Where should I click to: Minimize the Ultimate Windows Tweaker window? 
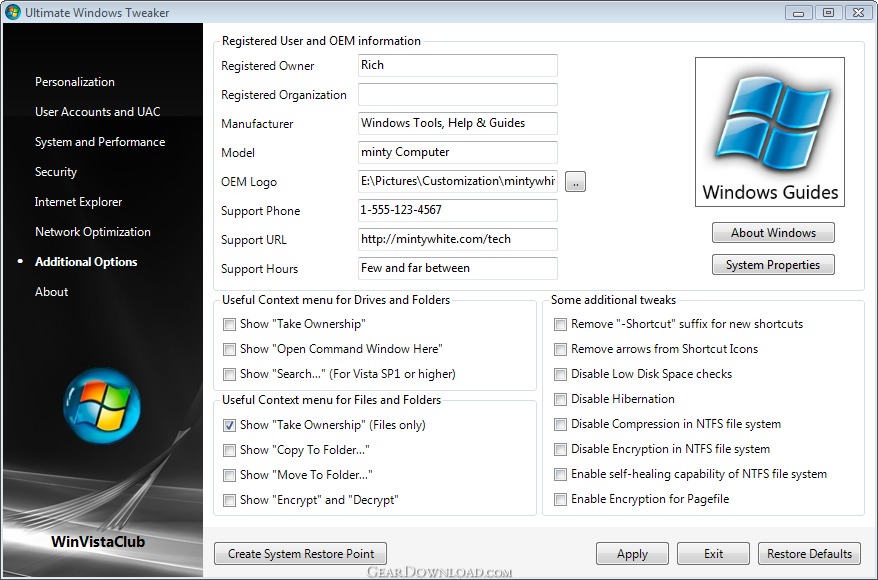[x=799, y=12]
